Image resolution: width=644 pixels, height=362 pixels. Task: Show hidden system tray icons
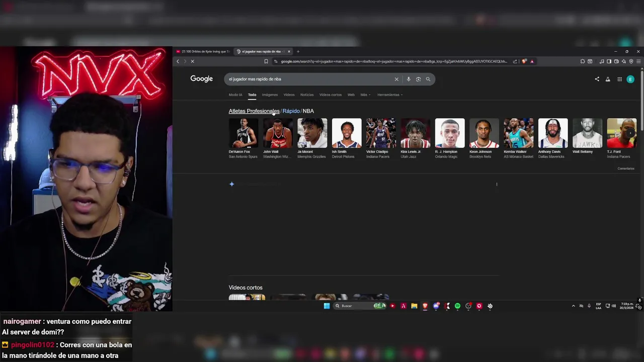click(573, 306)
